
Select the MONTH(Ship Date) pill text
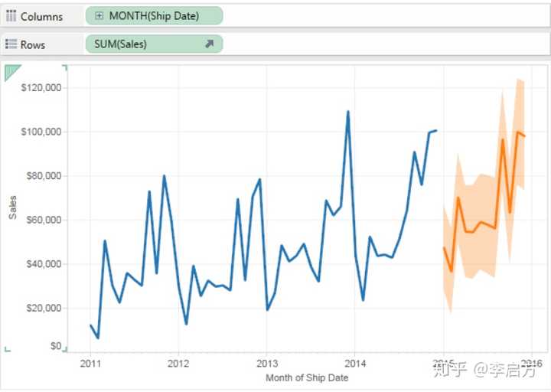point(154,16)
